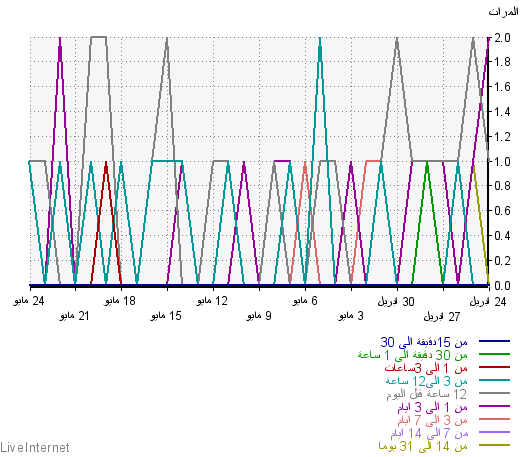Image resolution: width=520 pixels, height=457 pixels.
Task: Click the purple legend line for 1 to 3 days
Action: coord(494,406)
